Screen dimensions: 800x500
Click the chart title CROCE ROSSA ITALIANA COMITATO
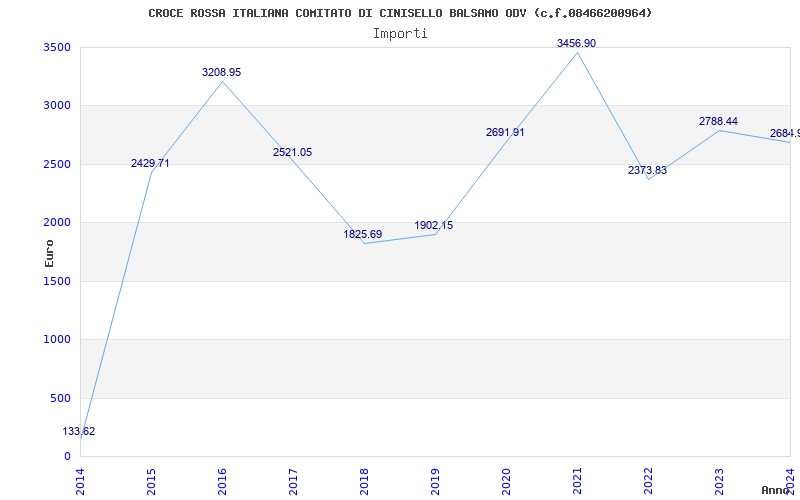(x=400, y=13)
